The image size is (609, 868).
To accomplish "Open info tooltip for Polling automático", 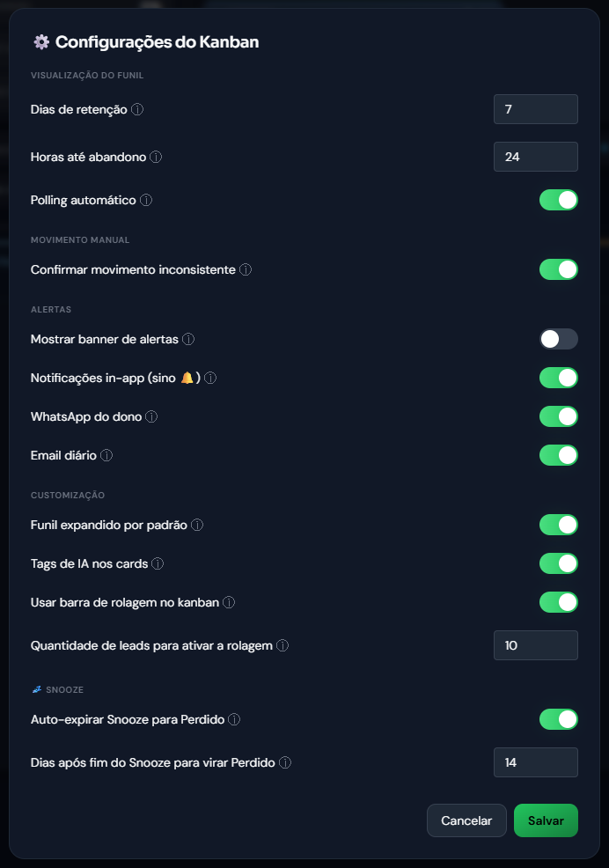I will 146,201.
